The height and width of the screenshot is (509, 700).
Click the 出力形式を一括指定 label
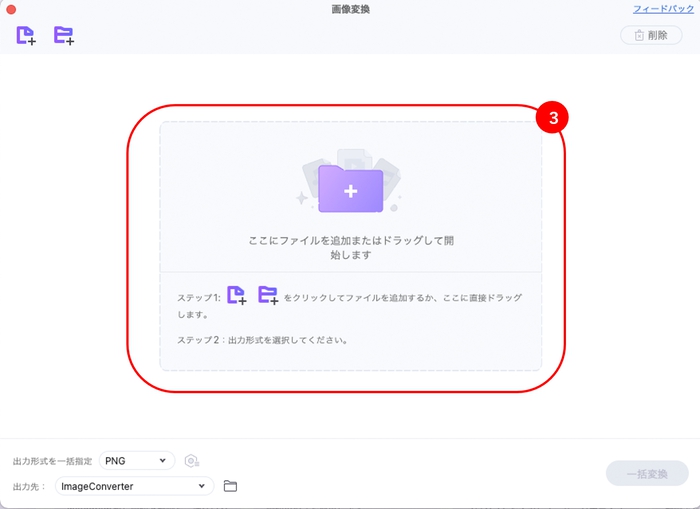click(52, 461)
